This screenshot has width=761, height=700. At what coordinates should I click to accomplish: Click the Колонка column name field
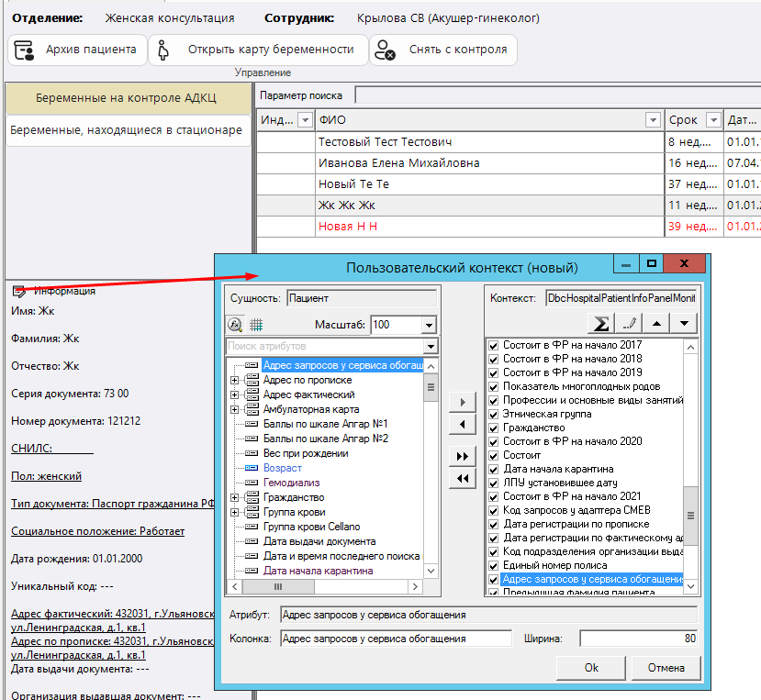click(396, 639)
